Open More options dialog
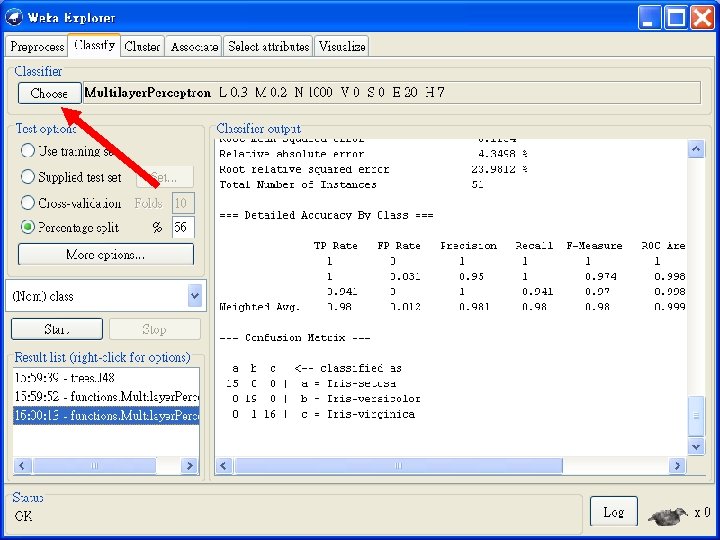Image resolution: width=720 pixels, height=540 pixels. coord(106,254)
